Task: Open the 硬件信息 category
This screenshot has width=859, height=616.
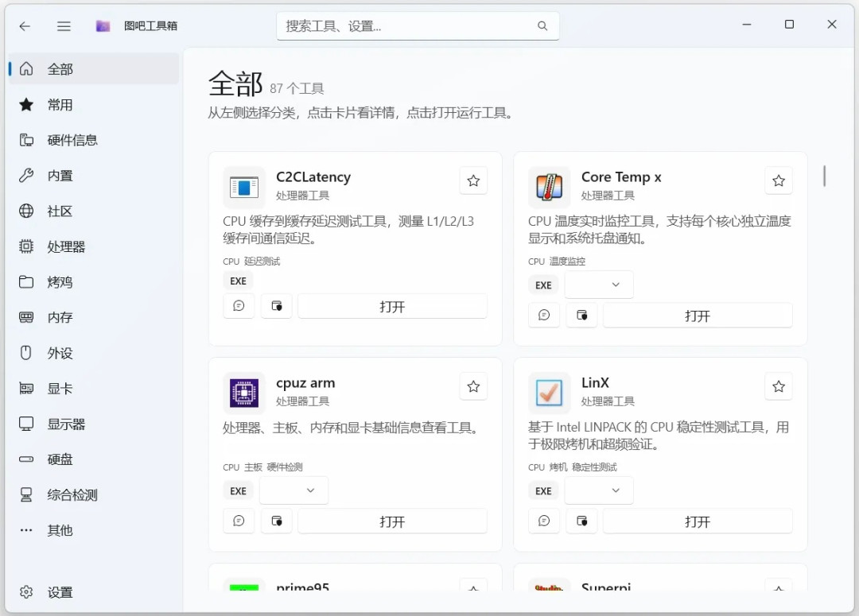Action: [94, 140]
